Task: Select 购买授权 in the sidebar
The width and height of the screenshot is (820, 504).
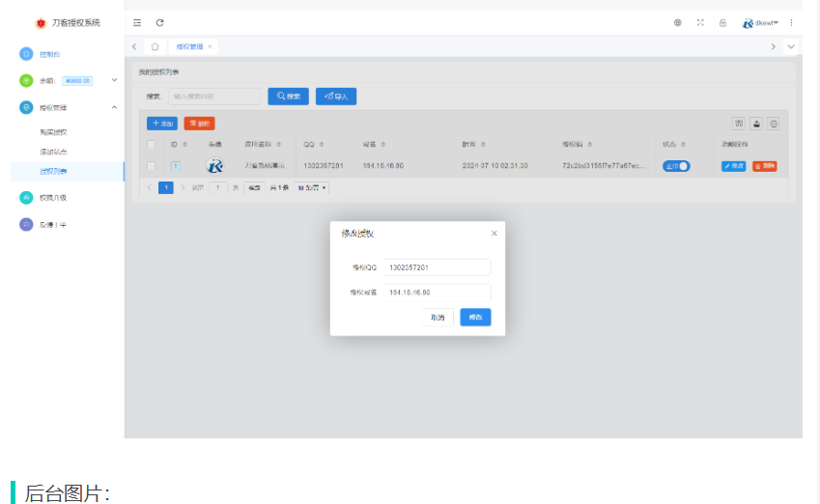Action: [54, 131]
